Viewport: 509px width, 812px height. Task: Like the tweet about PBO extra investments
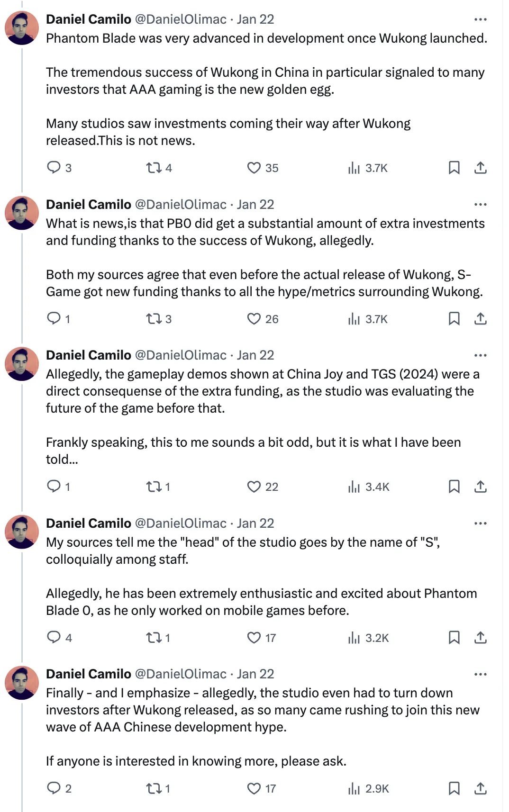pos(254,319)
